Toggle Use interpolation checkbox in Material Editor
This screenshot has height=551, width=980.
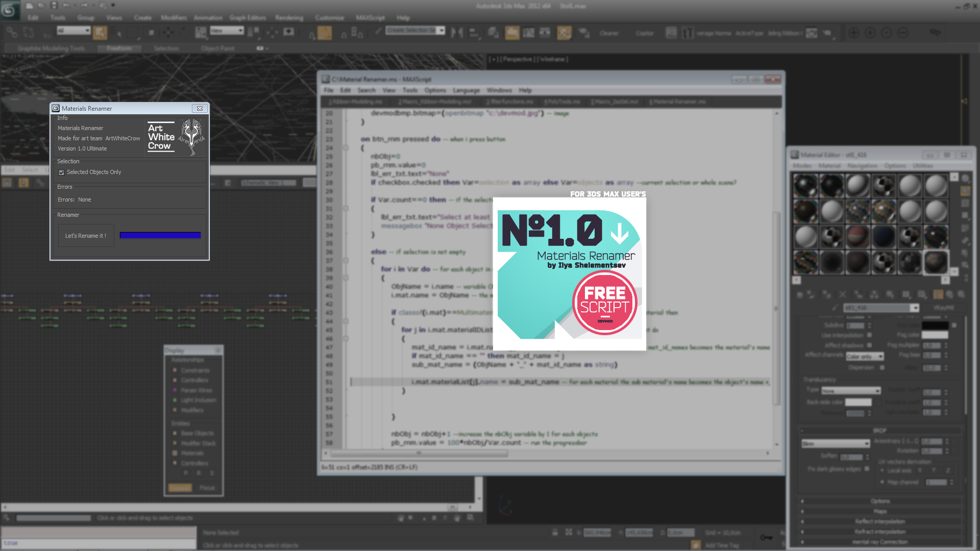tap(869, 335)
